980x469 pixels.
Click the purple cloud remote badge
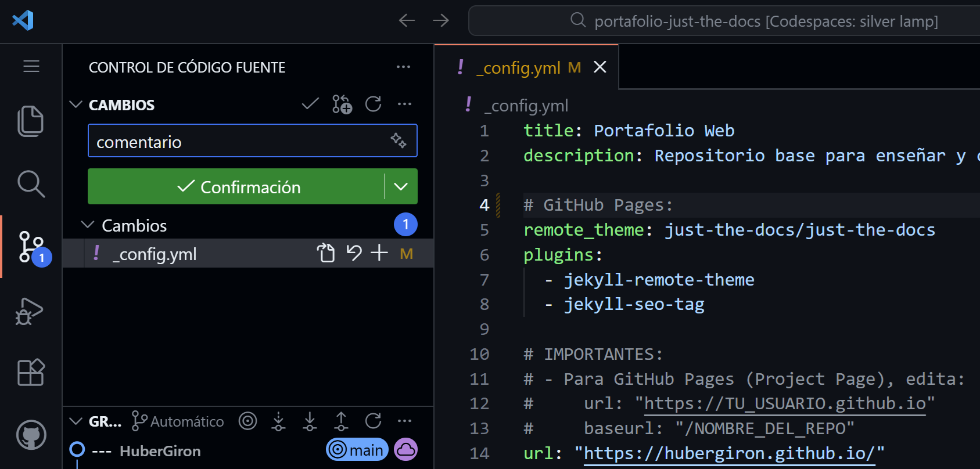[x=406, y=449]
